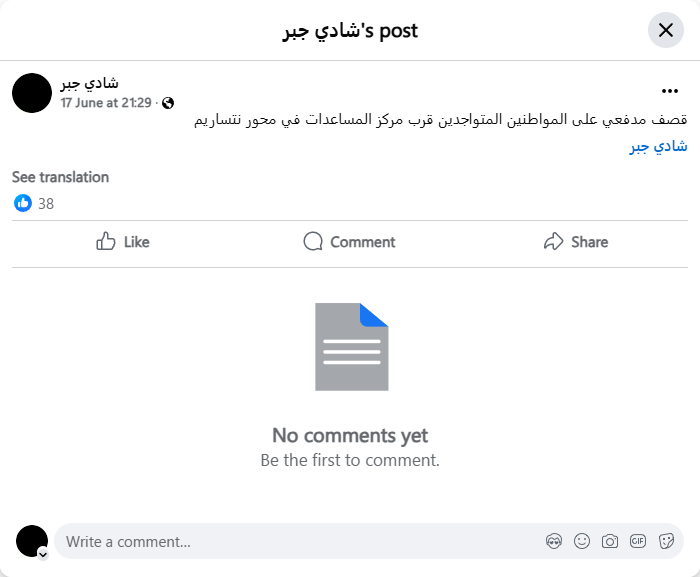Click the post author's profile picture
Viewport: 700px width, 577px height.
(32, 92)
